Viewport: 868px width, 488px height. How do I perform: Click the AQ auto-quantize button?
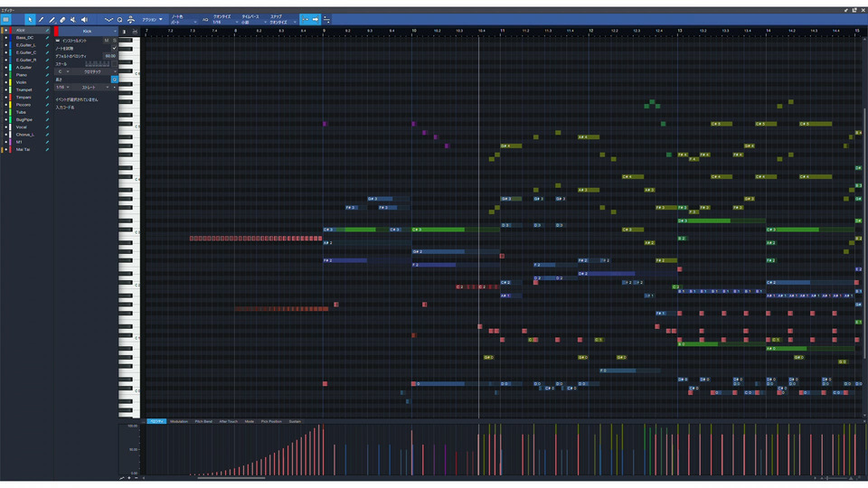click(x=205, y=19)
